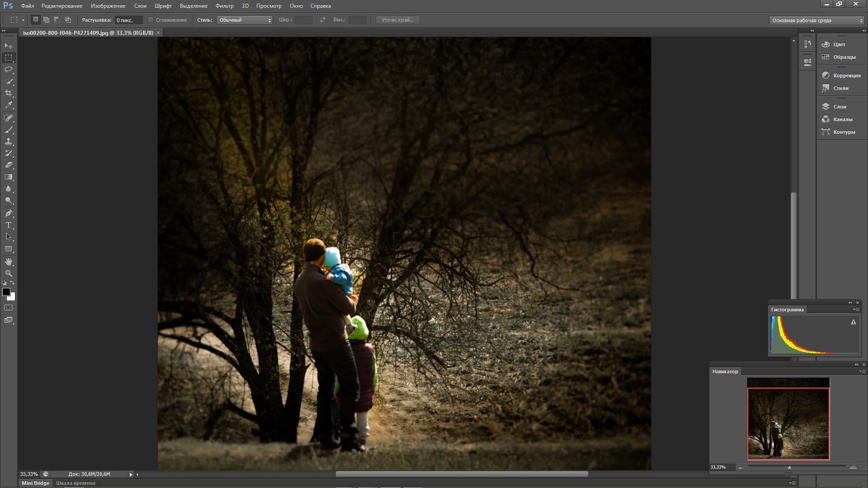This screenshot has height=488, width=868.
Task: Click Add to selection mode button
Action: 46,20
